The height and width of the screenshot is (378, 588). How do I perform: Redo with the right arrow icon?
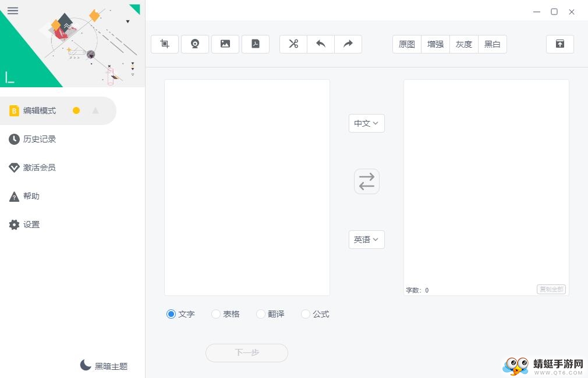348,44
